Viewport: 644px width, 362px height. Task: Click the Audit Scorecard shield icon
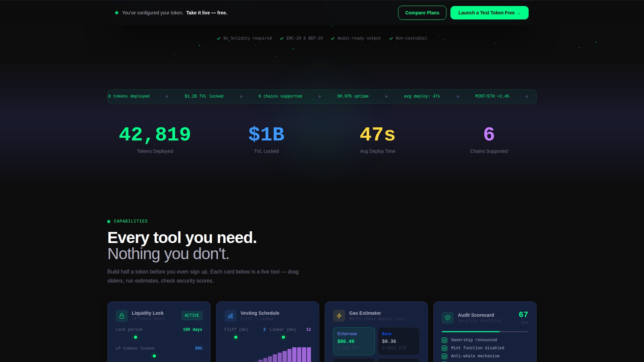tap(448, 318)
